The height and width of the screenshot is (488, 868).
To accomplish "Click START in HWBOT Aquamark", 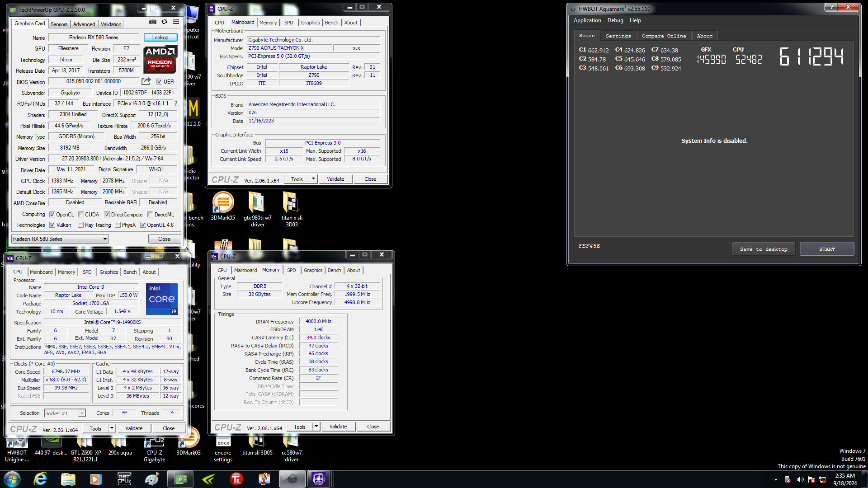I will tap(827, 249).
